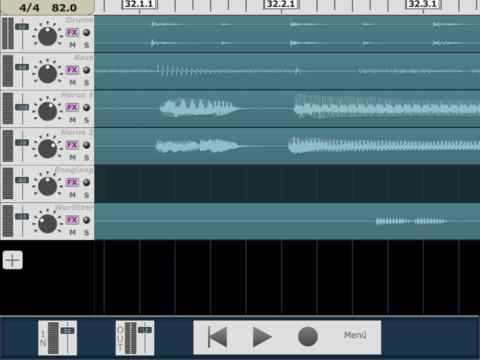Click the Bonglang pan knob
Viewport: 480px width, 360px height.
point(47,186)
